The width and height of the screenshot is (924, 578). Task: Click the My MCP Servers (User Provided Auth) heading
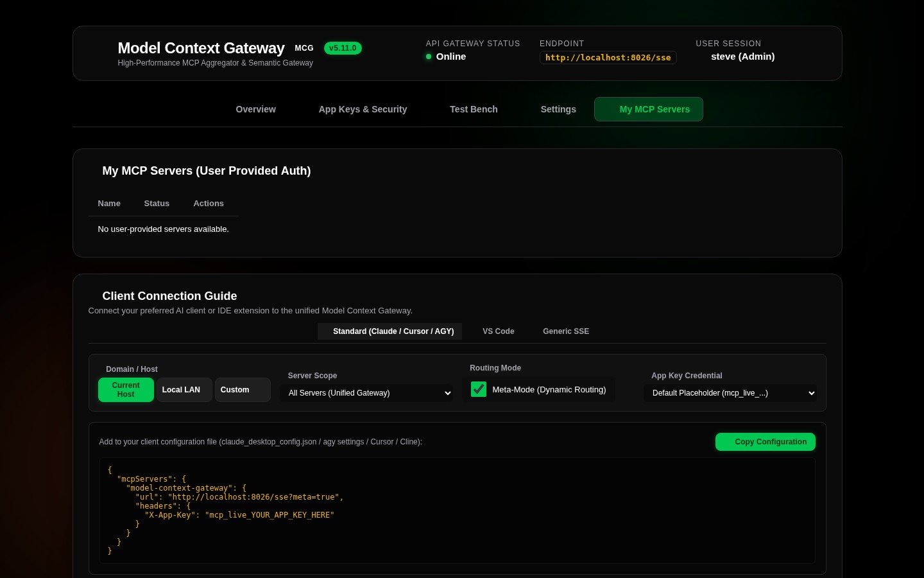207,171
